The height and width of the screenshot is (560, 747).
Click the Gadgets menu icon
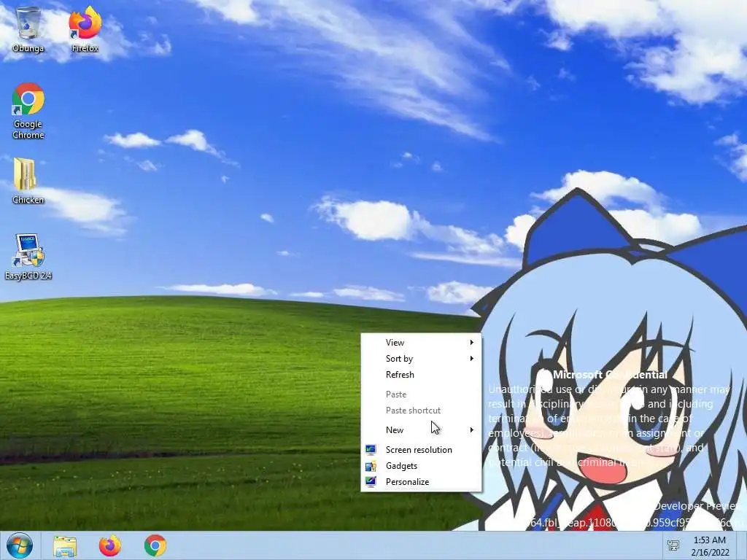coord(371,466)
